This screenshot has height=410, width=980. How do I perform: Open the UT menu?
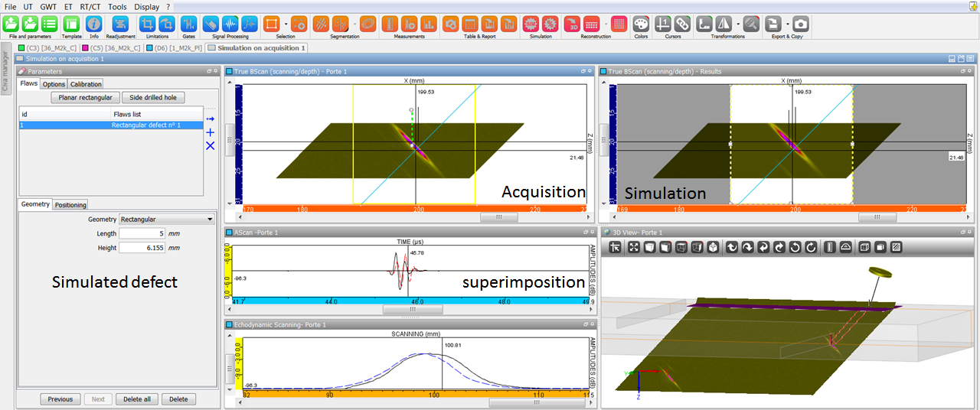click(28, 6)
